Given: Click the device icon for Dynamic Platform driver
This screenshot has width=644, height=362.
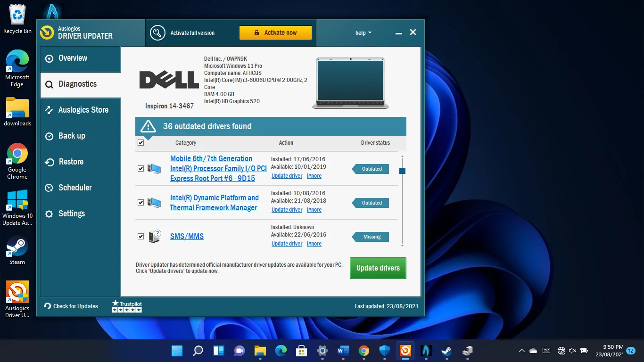Looking at the screenshot, I should 154,202.
